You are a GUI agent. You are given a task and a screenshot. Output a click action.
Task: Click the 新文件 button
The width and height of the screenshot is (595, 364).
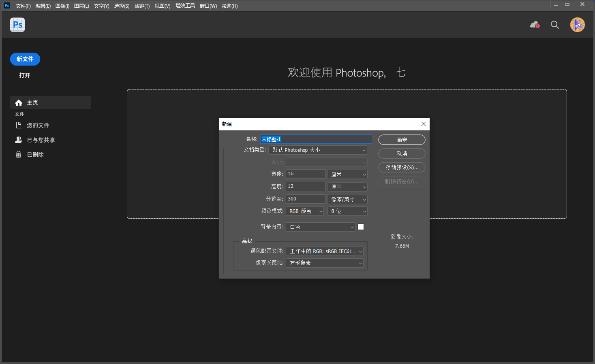click(25, 59)
